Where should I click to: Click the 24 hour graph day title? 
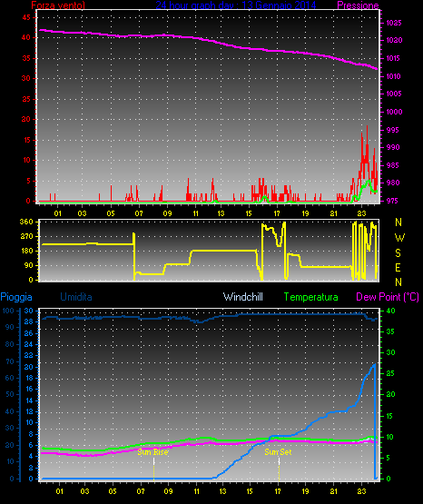click(x=236, y=5)
